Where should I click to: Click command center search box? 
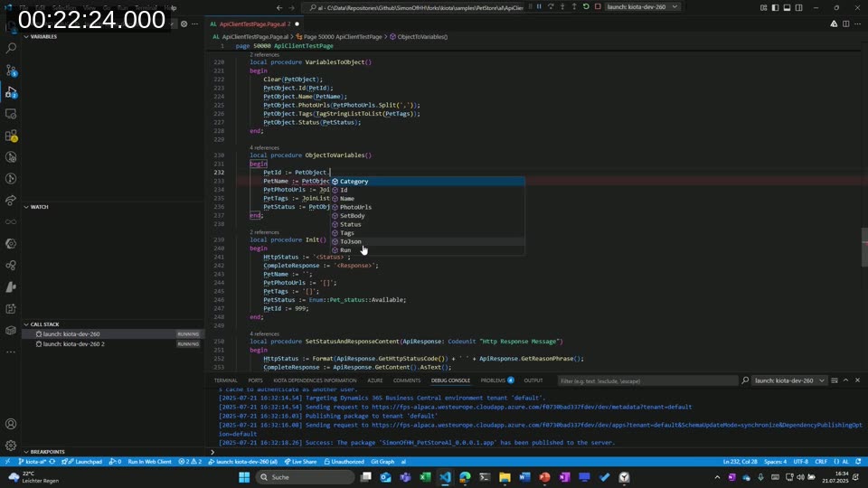click(415, 8)
